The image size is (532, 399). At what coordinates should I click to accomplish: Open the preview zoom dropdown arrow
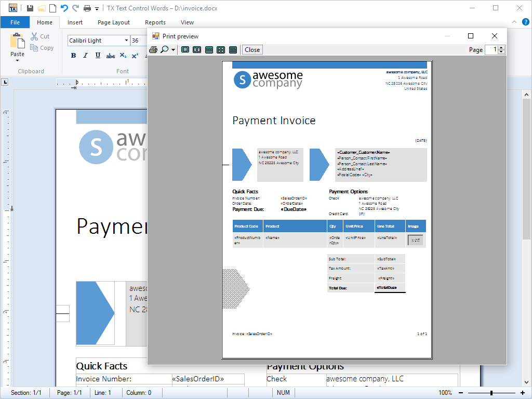(174, 50)
